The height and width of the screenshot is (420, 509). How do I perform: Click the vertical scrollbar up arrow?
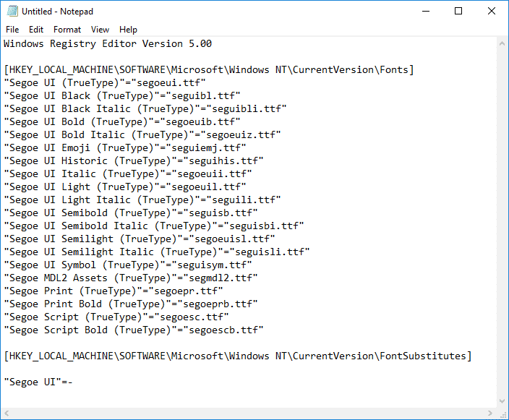(x=502, y=43)
